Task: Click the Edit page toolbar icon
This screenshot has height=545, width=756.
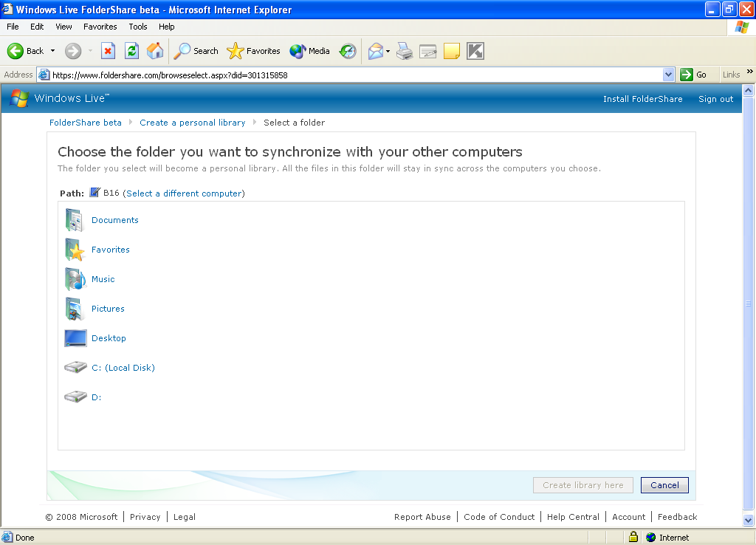Action: coord(428,51)
